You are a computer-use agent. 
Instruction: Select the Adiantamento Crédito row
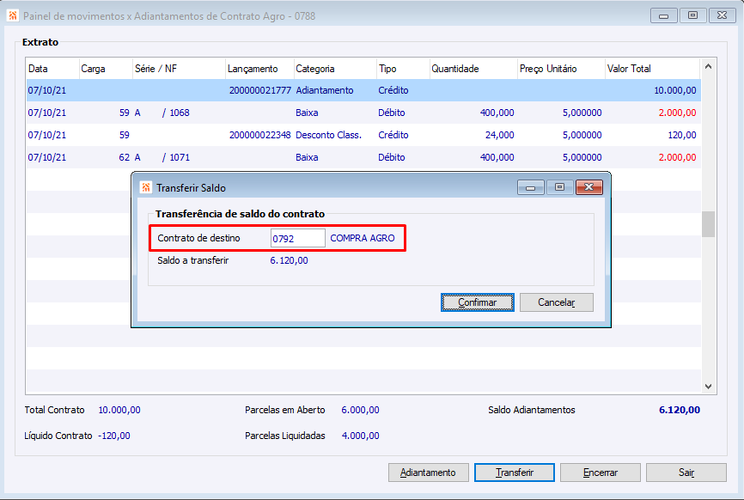tap(363, 90)
